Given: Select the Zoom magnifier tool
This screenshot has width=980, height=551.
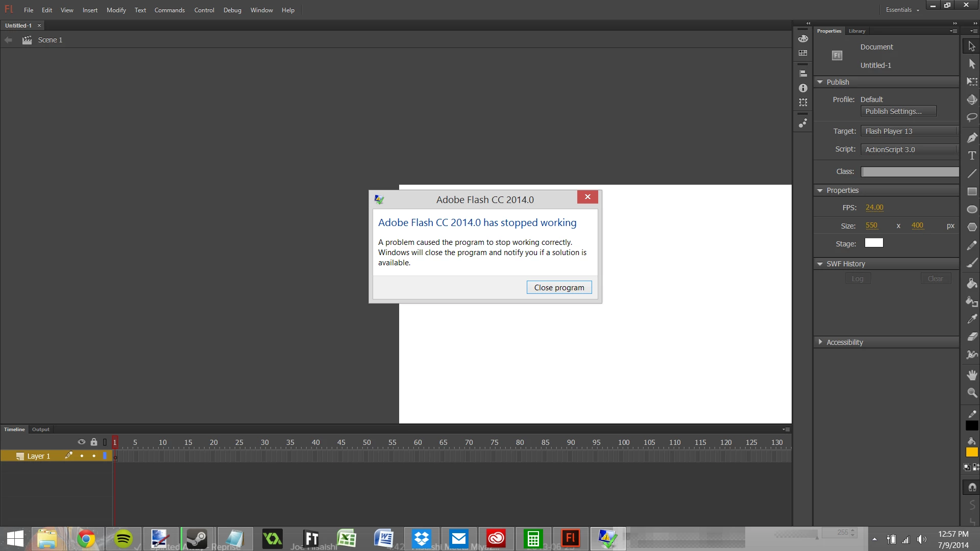Looking at the screenshot, I should tap(972, 393).
